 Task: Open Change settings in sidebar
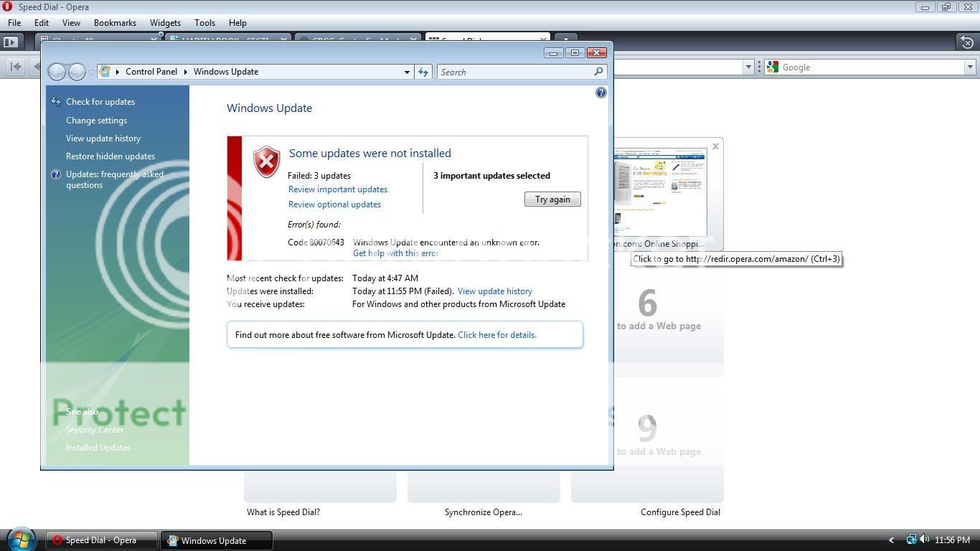(x=96, y=121)
